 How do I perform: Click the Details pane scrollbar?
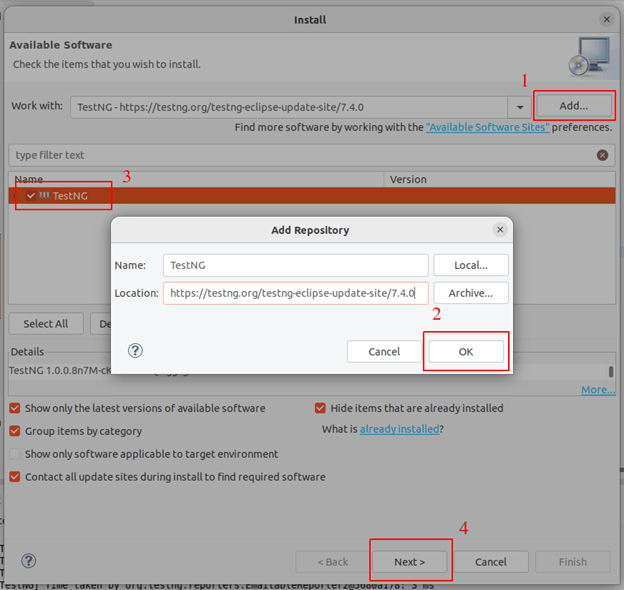click(611, 372)
